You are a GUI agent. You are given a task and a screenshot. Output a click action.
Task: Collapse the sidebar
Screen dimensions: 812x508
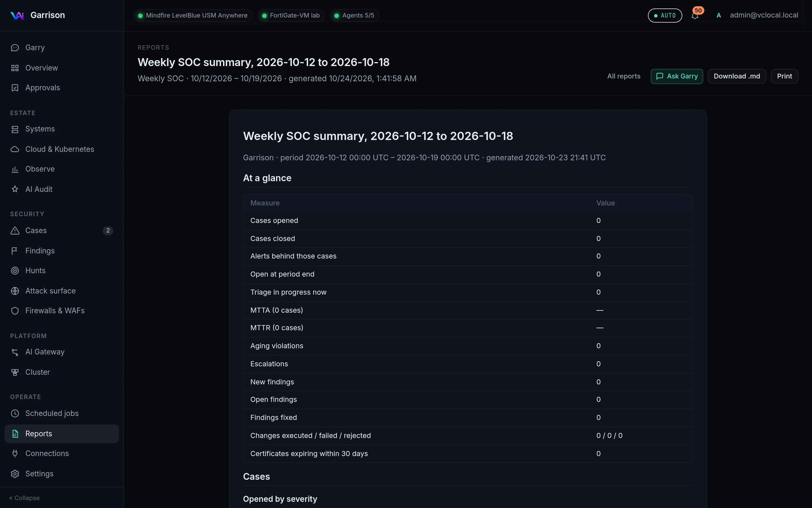tap(25, 498)
